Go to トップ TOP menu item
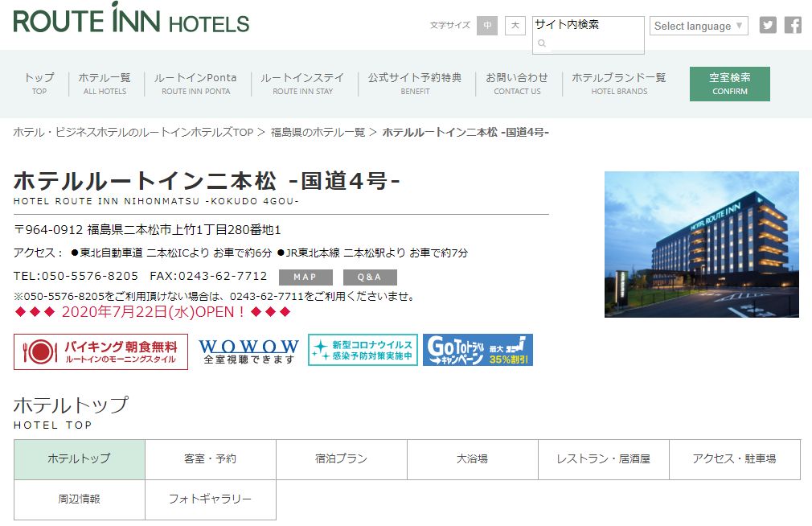 pyautogui.click(x=39, y=84)
